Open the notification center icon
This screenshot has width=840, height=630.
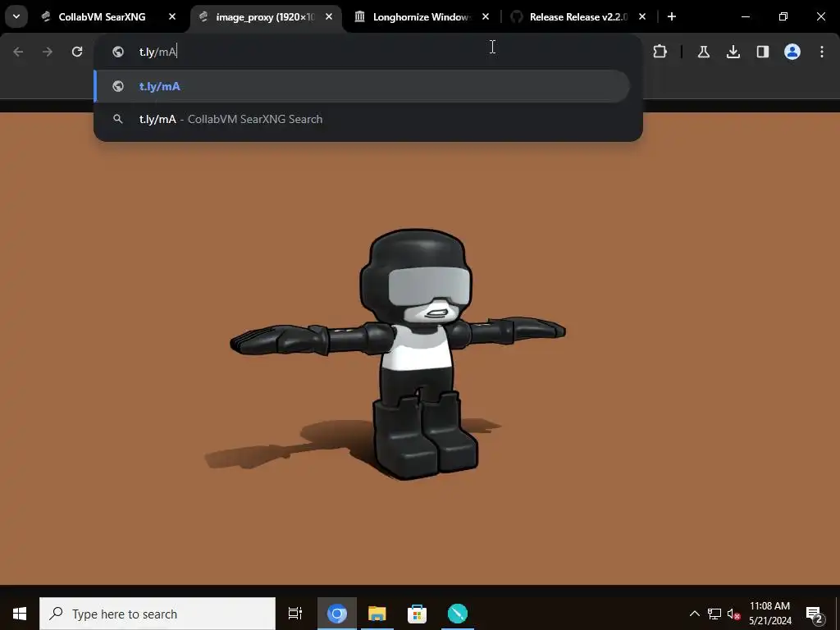coord(815,614)
